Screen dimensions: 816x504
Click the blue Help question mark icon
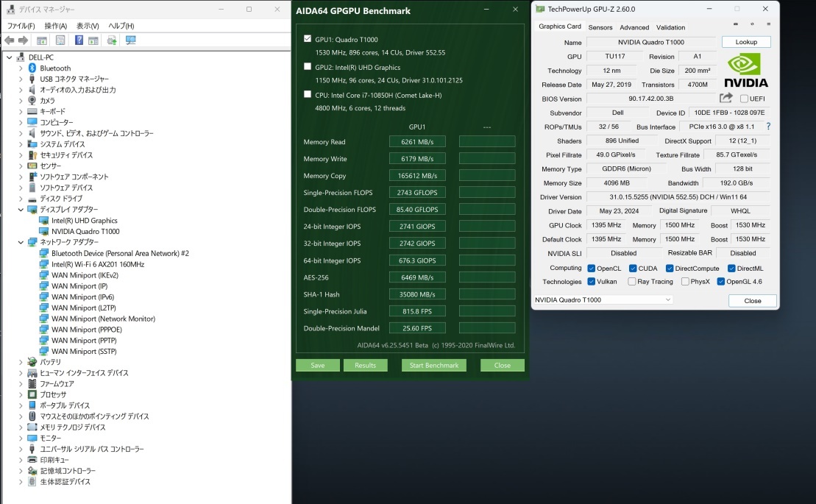point(79,40)
